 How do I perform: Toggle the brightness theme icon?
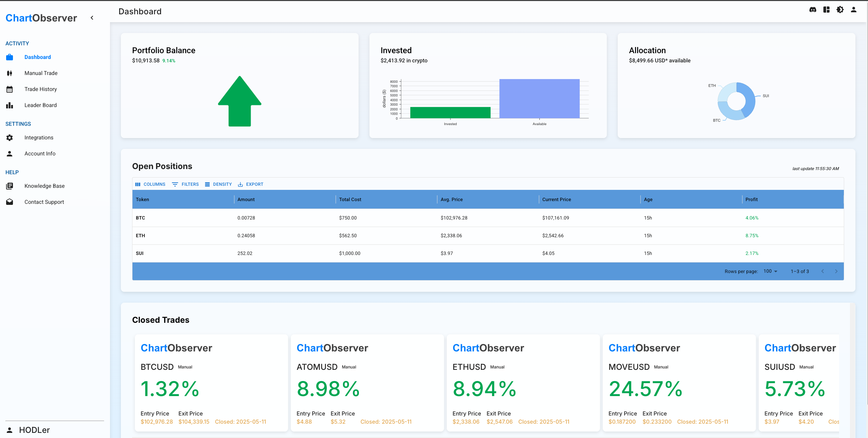[x=840, y=10]
